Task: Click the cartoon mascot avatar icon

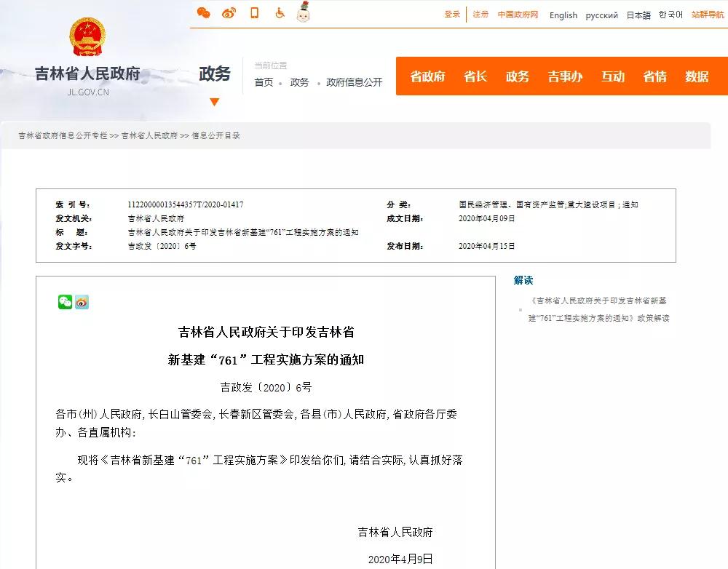Action: (x=304, y=12)
